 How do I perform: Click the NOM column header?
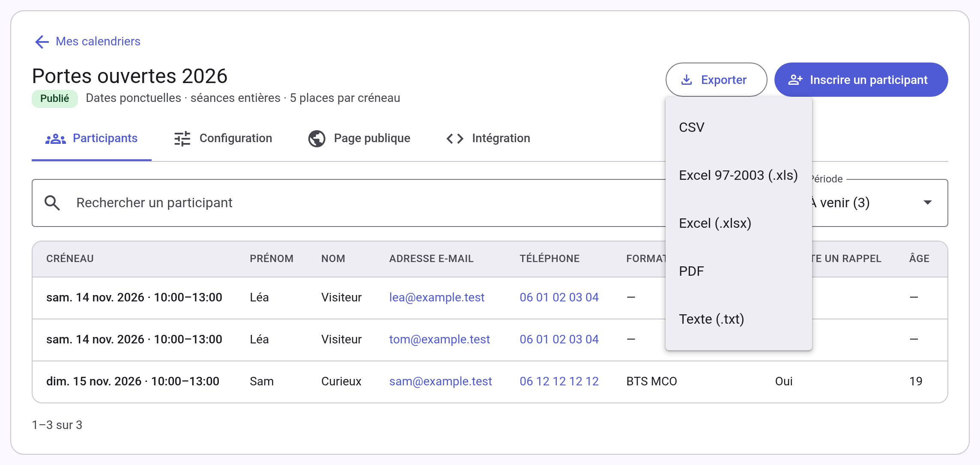pos(333,259)
